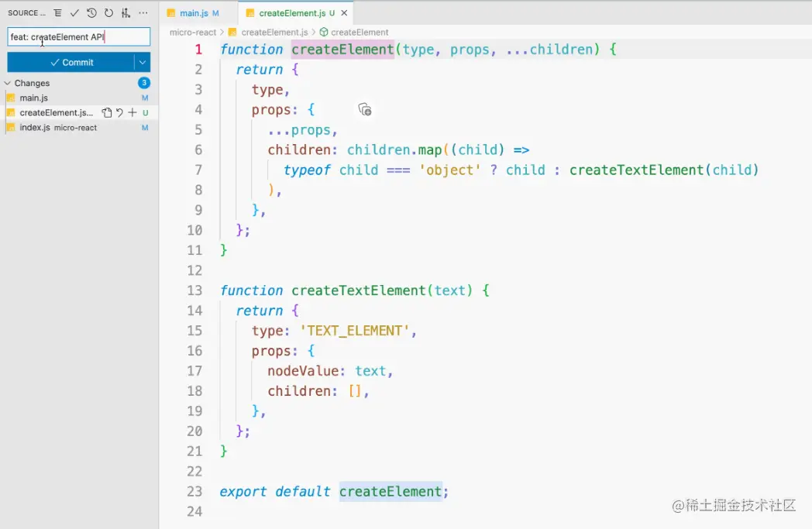Screen dimensions: 812x529
Task: Click the 'object' string on line 7
Action: pyautogui.click(x=450, y=170)
